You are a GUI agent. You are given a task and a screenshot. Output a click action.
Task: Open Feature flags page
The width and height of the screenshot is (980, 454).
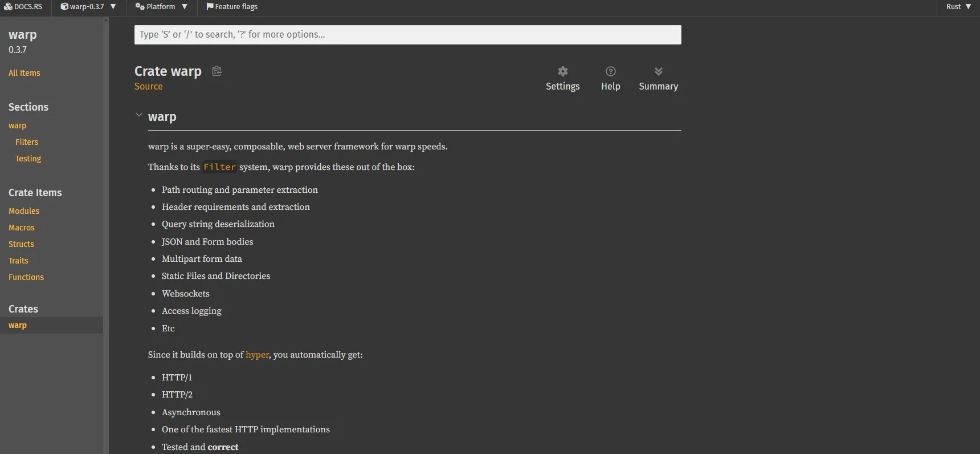pos(232,7)
